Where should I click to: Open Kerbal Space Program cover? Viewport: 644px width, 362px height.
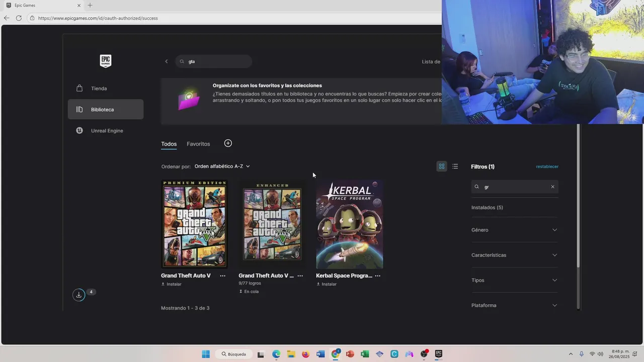pos(349,224)
